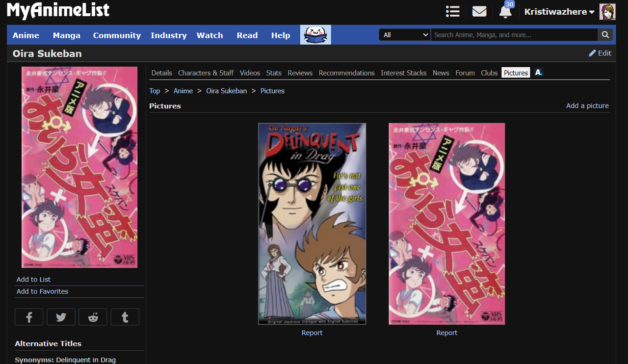Open the Watch menu
This screenshot has height=364, width=628.
coord(210,35)
